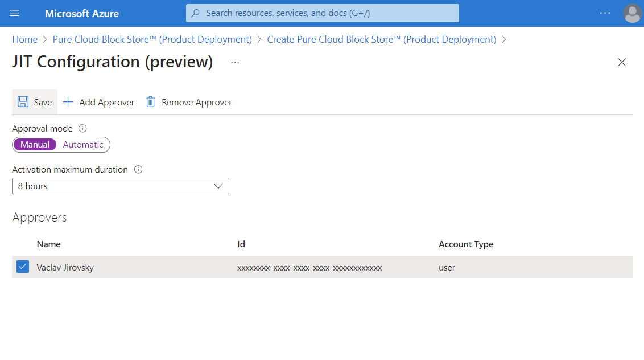Click the user account type cell

point(447,268)
